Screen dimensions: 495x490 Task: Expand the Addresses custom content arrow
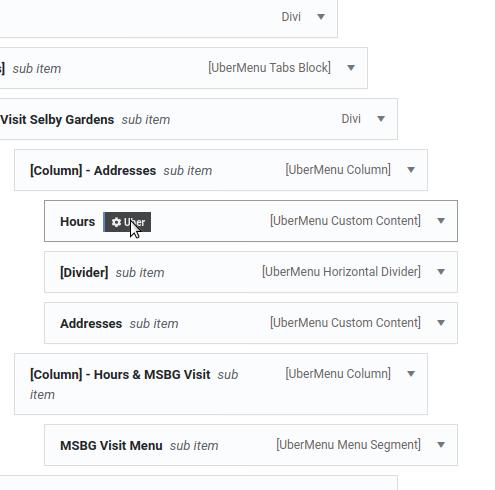(441, 323)
